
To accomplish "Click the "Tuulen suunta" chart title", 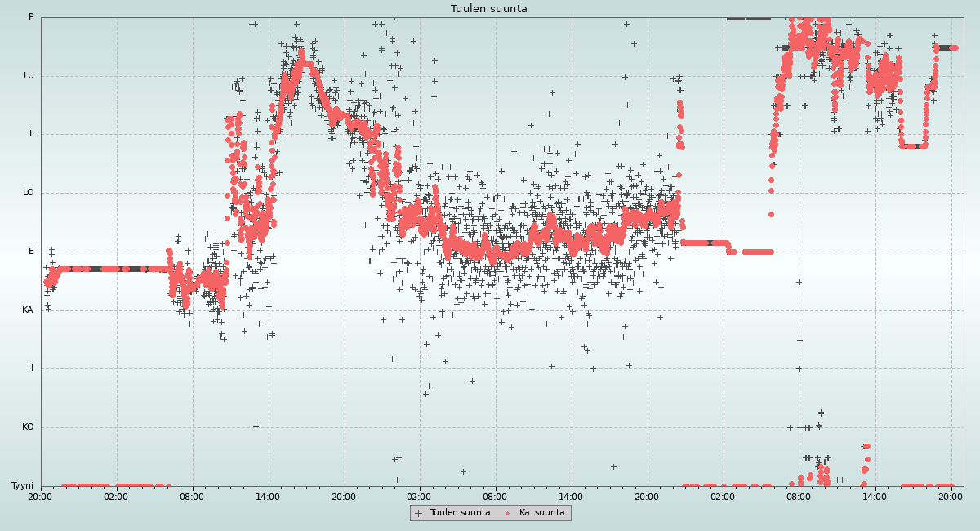I will tap(489, 9).
